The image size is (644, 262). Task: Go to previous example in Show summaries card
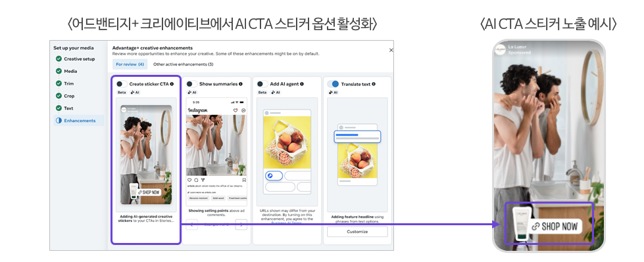tap(192, 225)
